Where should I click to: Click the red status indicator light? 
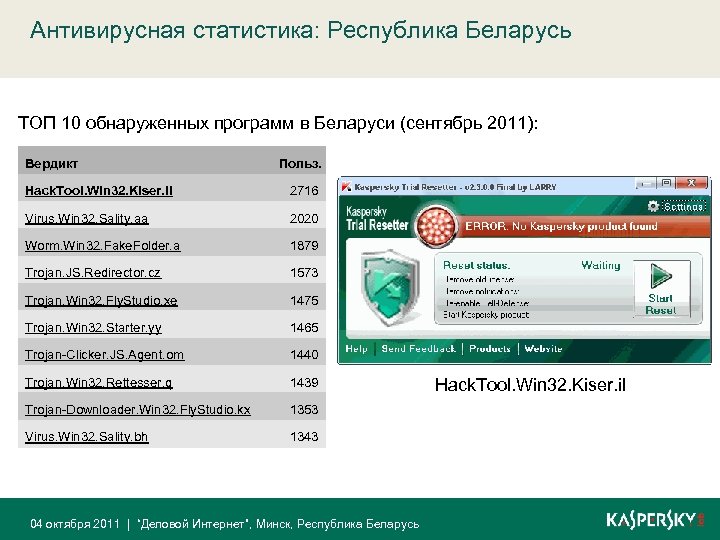436,225
